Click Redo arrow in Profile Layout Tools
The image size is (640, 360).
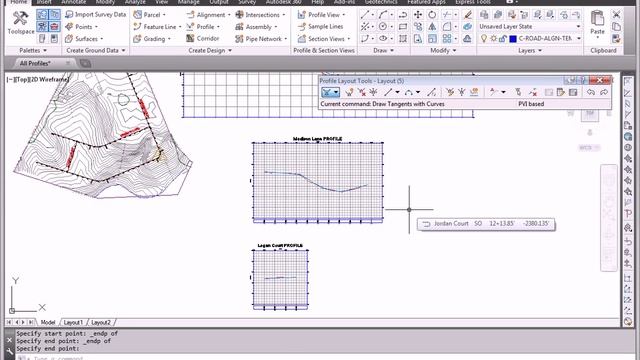[604, 92]
